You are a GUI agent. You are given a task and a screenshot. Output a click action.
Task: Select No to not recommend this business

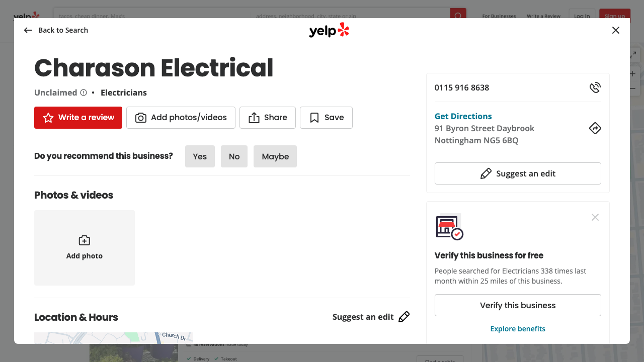(x=234, y=156)
